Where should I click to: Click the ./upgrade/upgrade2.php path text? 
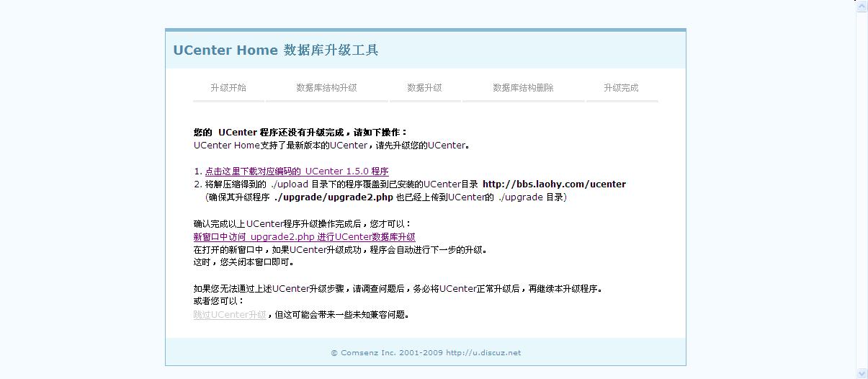coord(334,197)
